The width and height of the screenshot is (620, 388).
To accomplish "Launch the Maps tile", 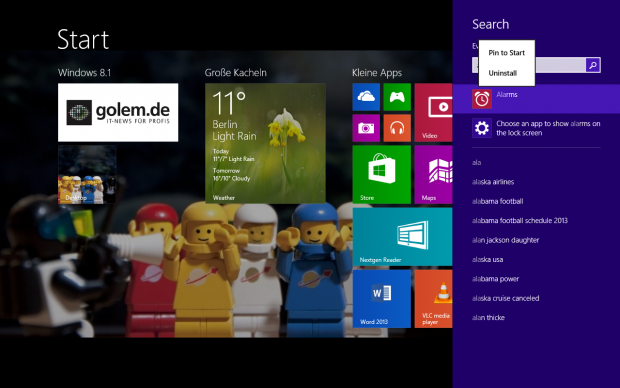I will (x=433, y=174).
